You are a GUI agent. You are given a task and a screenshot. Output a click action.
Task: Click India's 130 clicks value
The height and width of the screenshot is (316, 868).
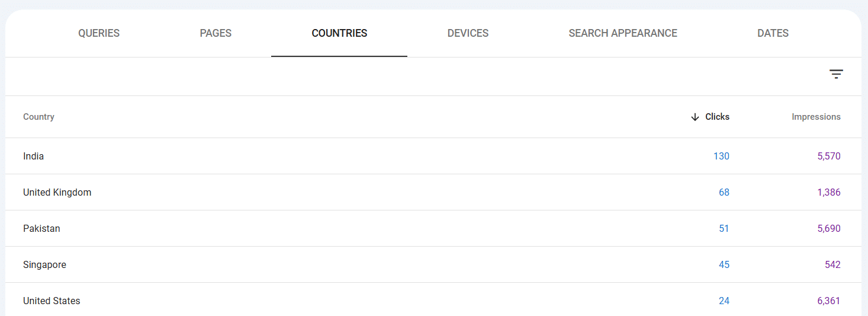click(x=721, y=157)
